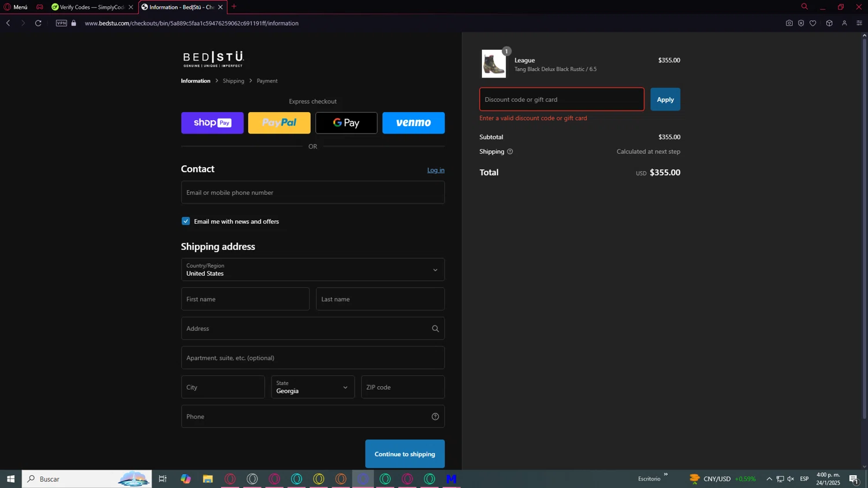Viewport: 868px width, 488px height.
Task: Open the ad blocker shield icon
Action: pos(801,23)
